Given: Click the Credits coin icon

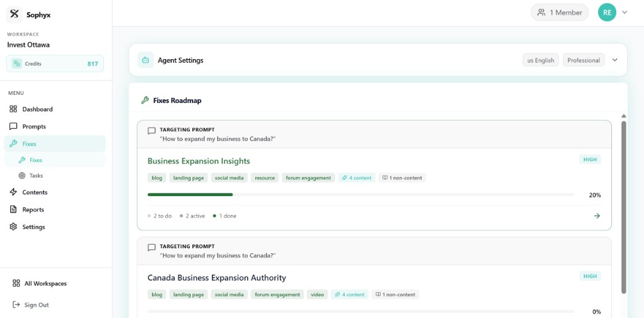Looking at the screenshot, I should [17, 63].
